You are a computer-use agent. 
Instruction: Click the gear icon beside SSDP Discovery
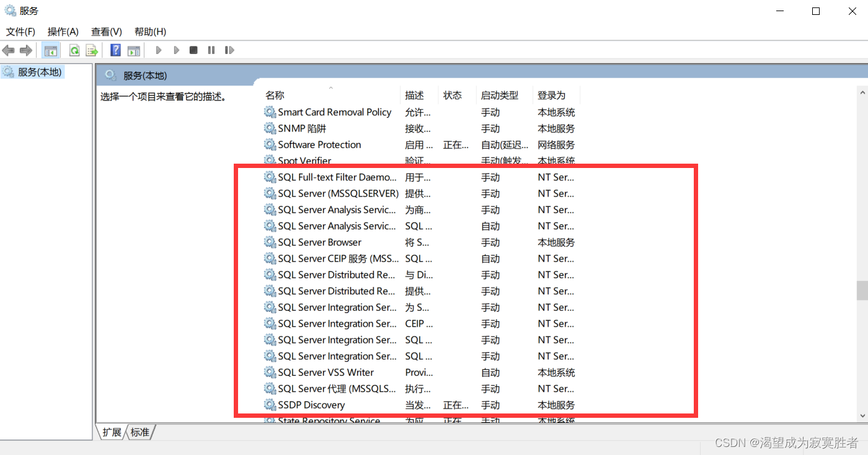pyautogui.click(x=270, y=405)
